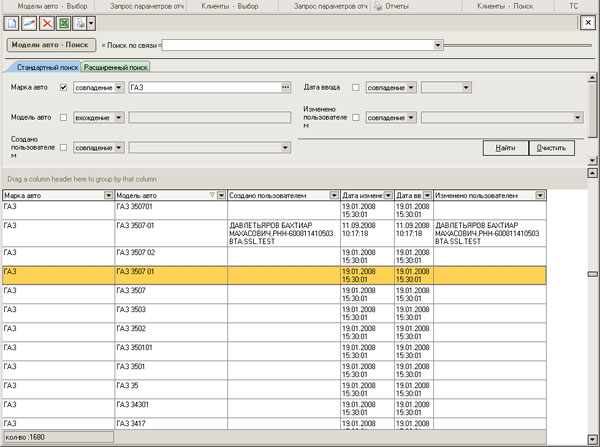Enable the Модель авто checkbox
600x447 pixels.
click(64, 118)
